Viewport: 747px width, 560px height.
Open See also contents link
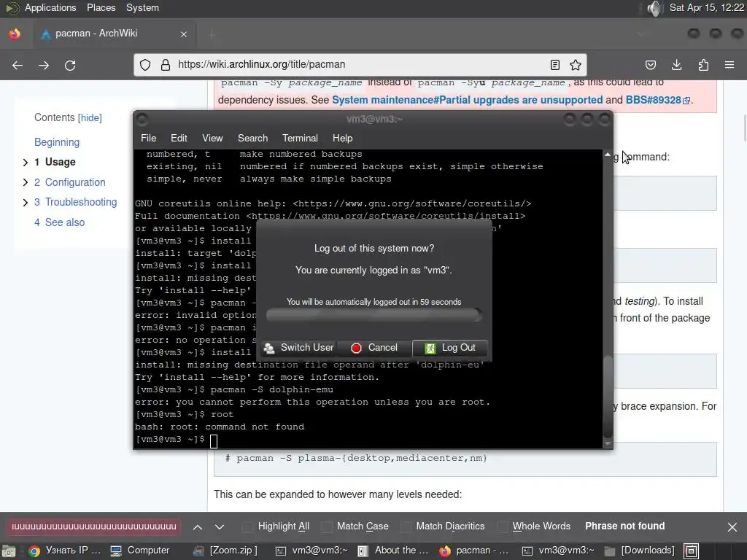[x=65, y=222]
